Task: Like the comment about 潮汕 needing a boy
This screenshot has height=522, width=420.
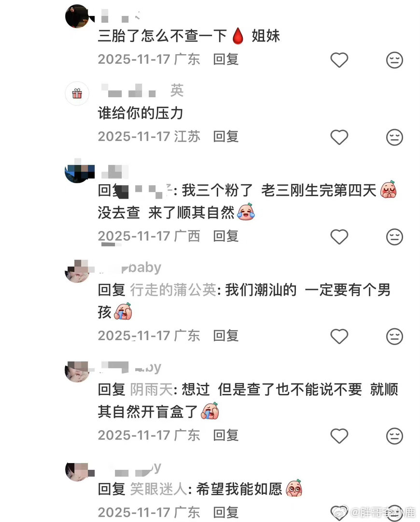Action: pos(339,336)
